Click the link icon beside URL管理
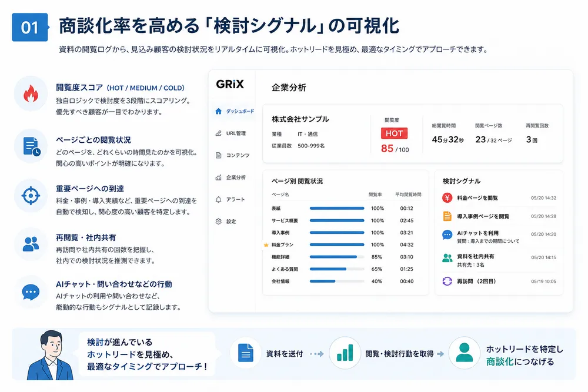Screen dimensions: 588x392 point(219,133)
